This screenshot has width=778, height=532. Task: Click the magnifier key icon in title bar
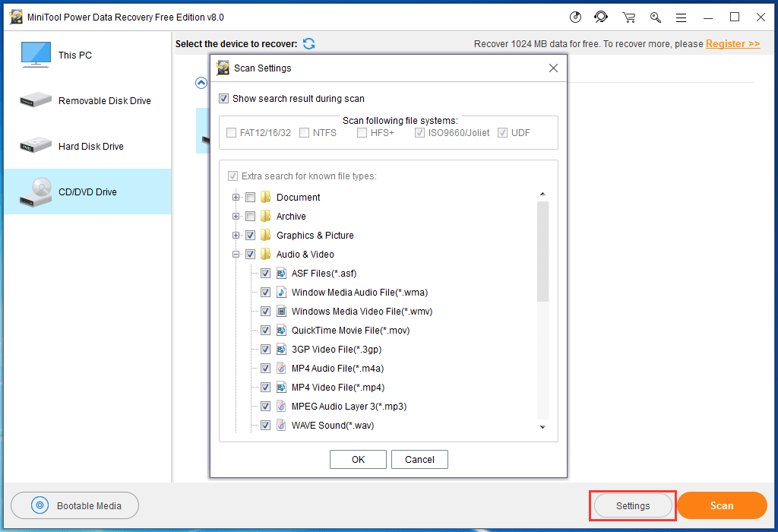tap(655, 17)
